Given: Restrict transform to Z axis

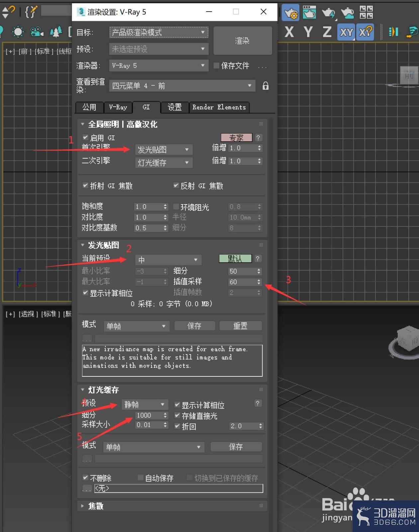Looking at the screenshot, I should click(327, 32).
